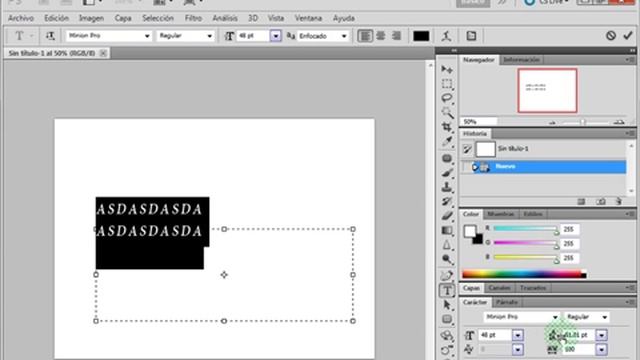Select the Eyedropper tool

point(447,142)
